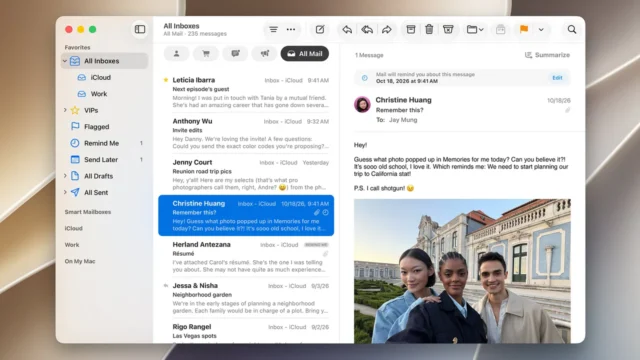Reply all to the selected message
The height and width of the screenshot is (360, 640).
click(367, 29)
